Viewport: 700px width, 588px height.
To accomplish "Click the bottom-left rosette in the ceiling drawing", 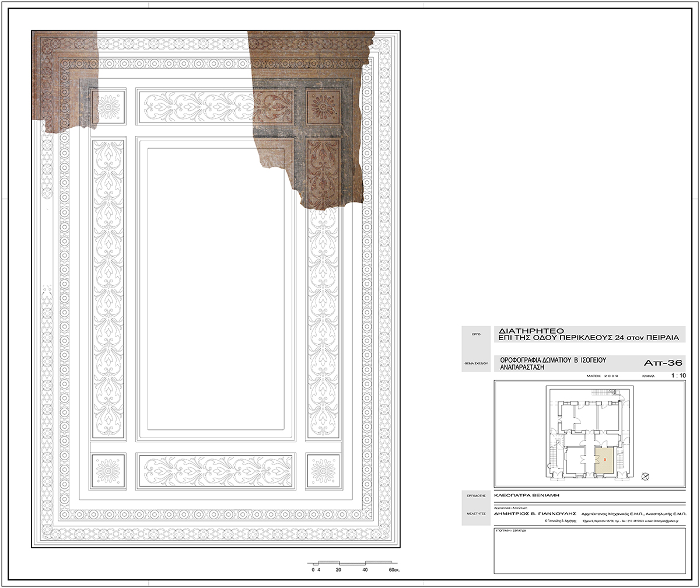I will 108,471.
